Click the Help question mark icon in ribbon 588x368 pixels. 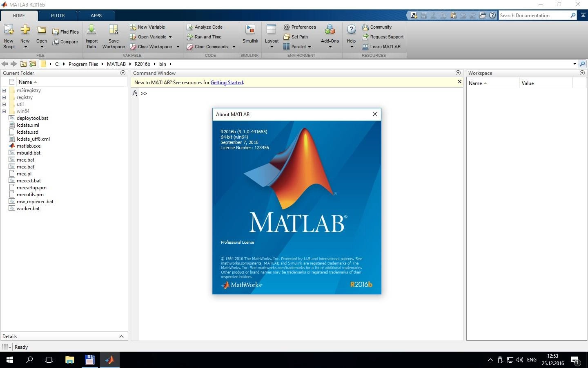(x=351, y=29)
